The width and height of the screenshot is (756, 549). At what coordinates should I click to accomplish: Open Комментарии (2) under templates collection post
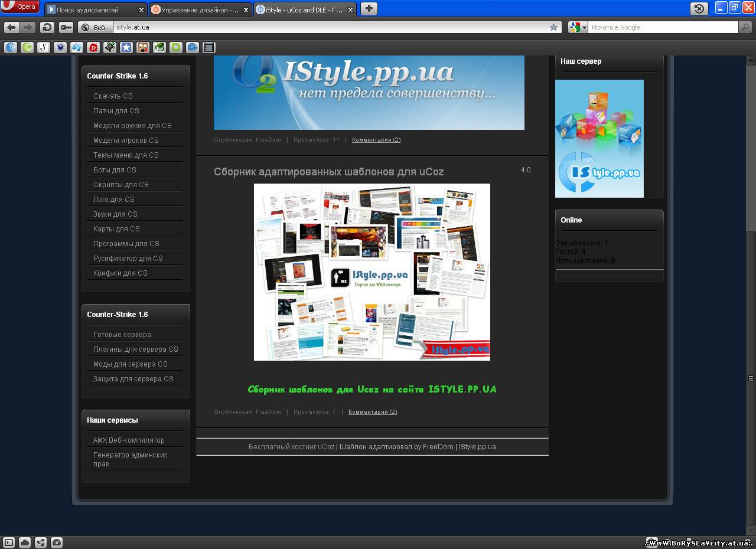(373, 412)
